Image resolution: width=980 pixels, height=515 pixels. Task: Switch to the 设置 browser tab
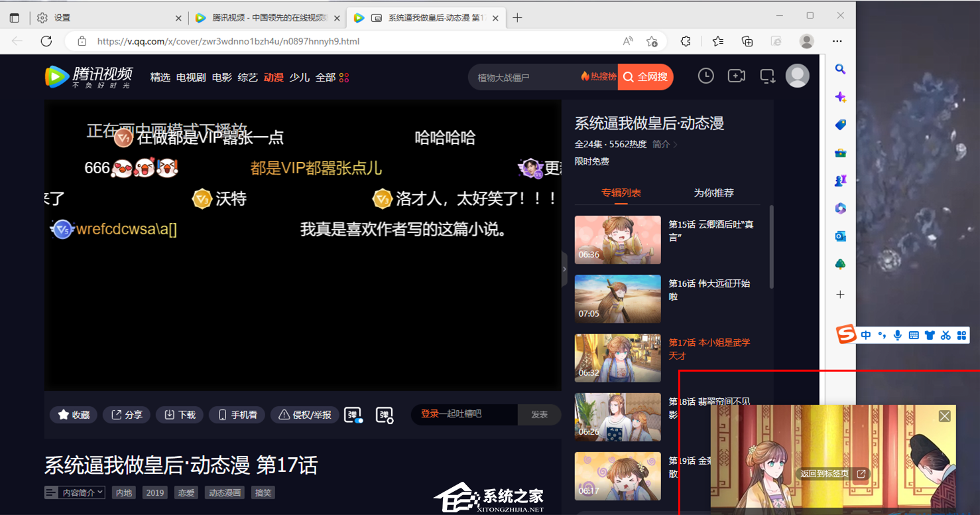(x=109, y=18)
